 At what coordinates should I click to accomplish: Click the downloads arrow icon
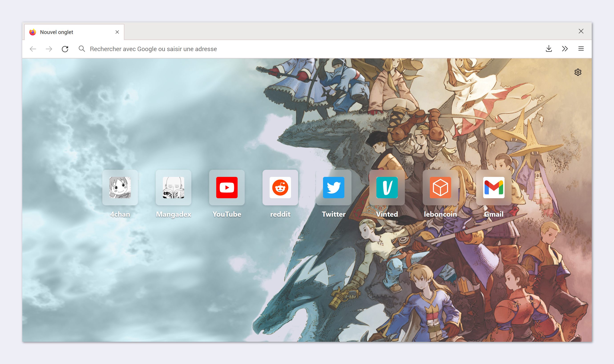pos(549,49)
